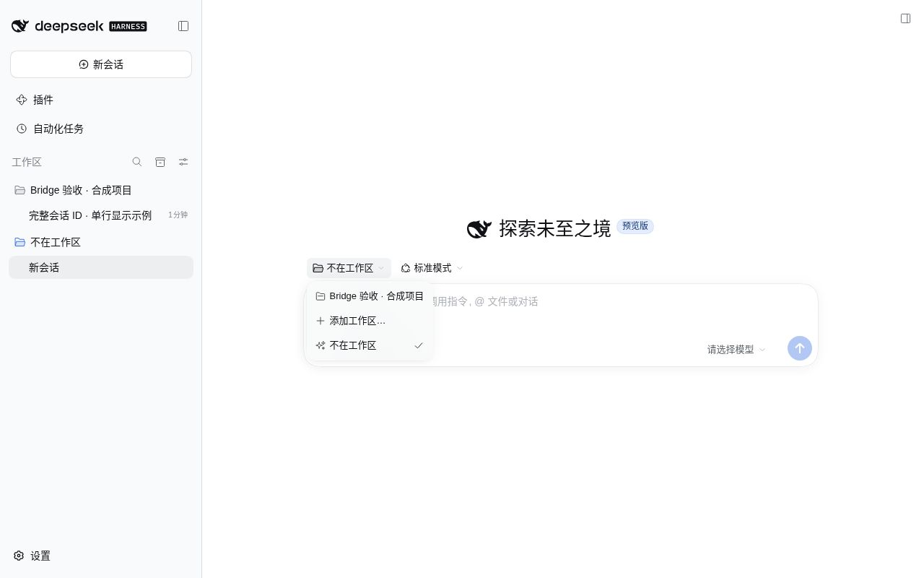Click the 1分钟 timestamp on conversation row

pyautogui.click(x=178, y=215)
